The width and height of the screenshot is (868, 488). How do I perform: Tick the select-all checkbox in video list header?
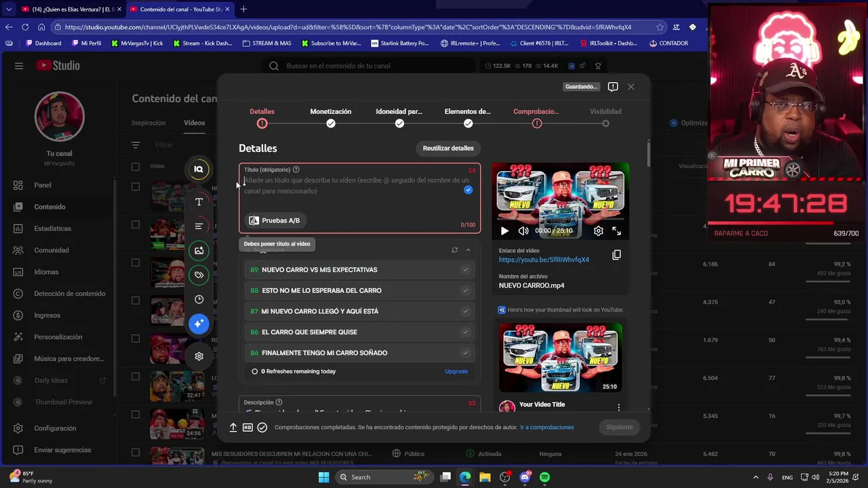click(x=136, y=166)
